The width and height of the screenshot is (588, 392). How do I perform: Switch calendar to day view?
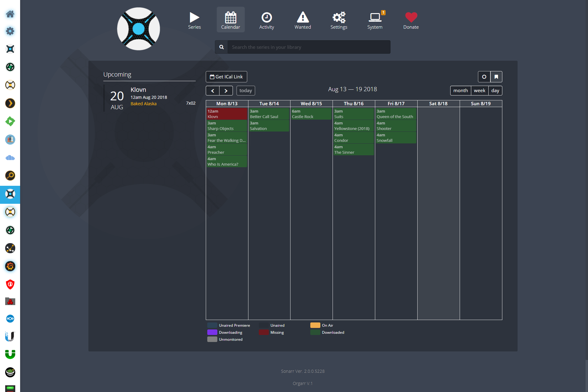pos(495,91)
